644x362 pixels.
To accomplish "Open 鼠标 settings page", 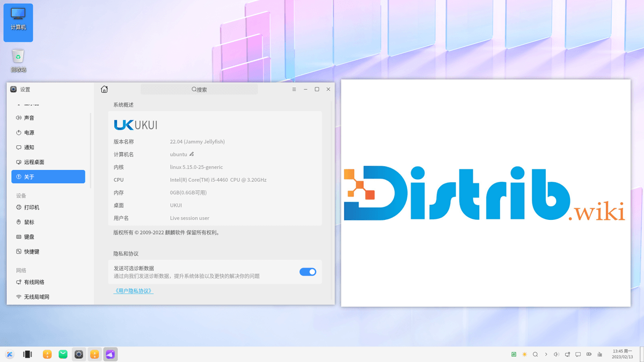I will (48, 222).
